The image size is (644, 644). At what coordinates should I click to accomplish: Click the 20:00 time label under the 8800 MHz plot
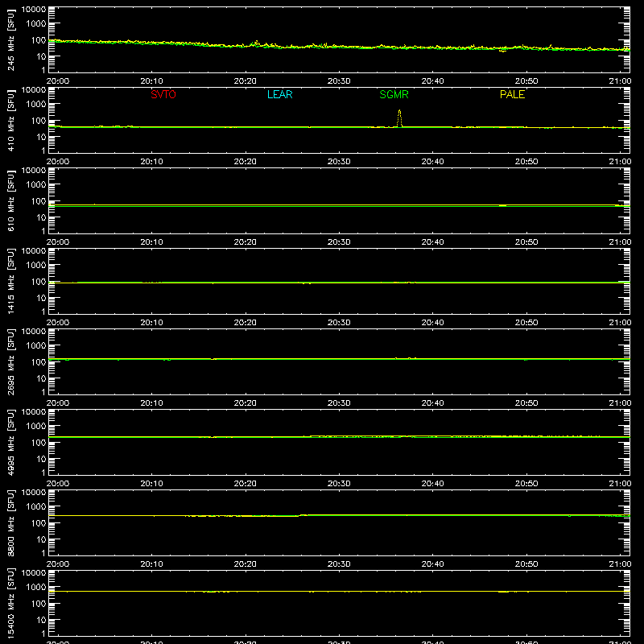pos(58,564)
